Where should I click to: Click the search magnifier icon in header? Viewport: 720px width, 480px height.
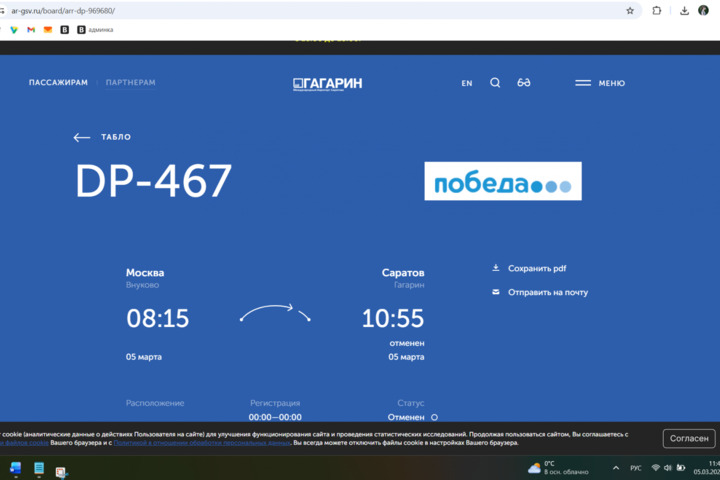(495, 83)
